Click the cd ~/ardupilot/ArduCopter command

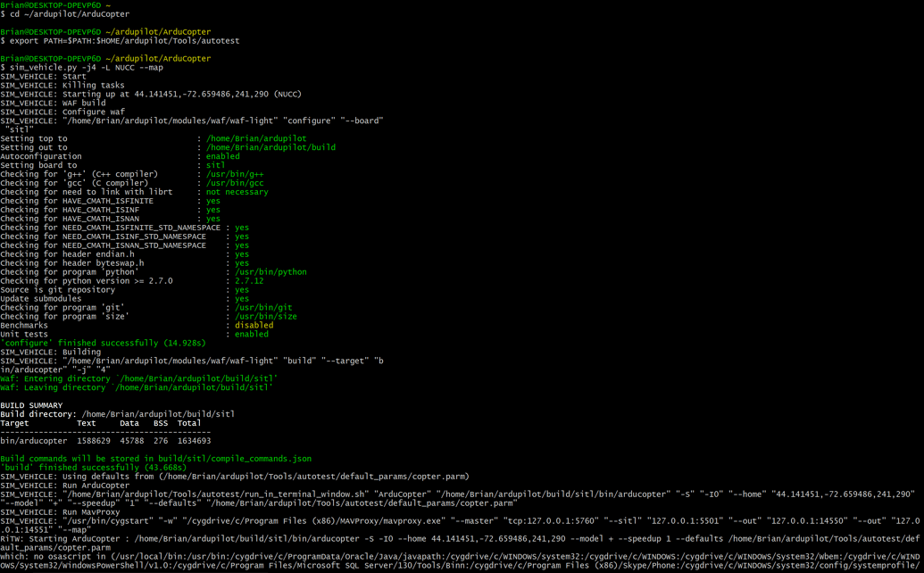[x=62, y=13]
